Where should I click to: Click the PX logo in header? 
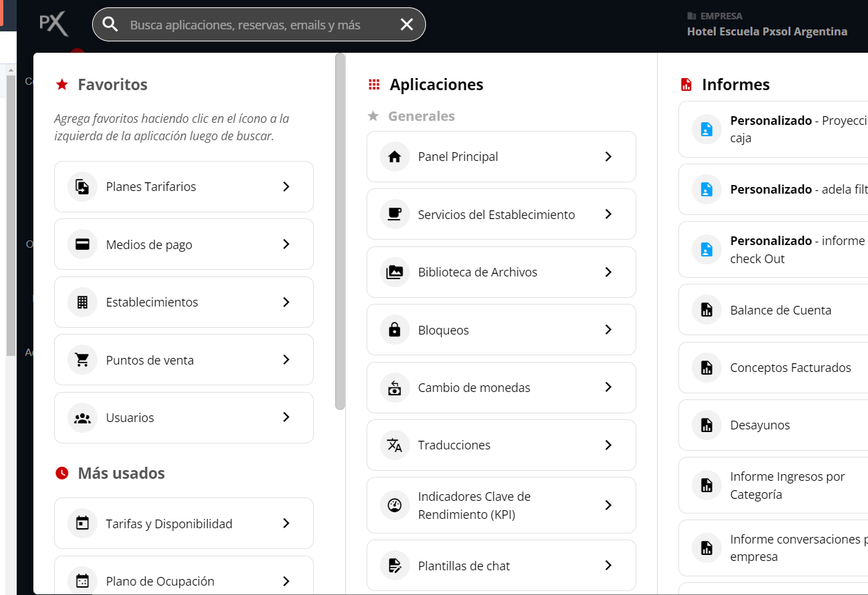tap(53, 25)
